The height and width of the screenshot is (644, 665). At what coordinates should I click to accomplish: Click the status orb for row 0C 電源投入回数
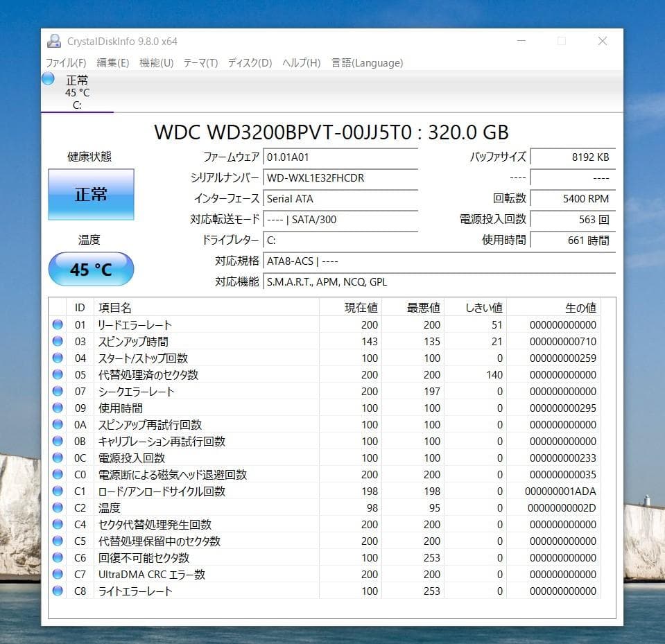[x=58, y=458]
